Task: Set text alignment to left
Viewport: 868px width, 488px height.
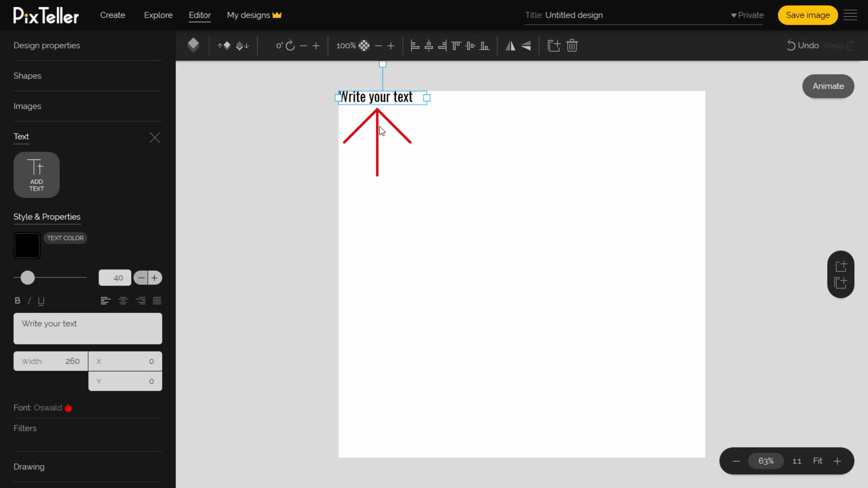Action: [105, 301]
